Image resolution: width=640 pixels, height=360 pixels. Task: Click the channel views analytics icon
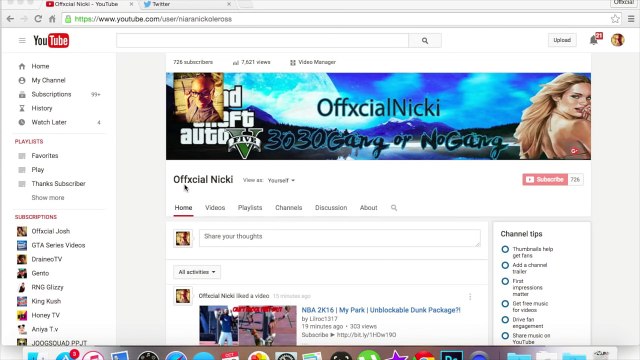point(236,62)
